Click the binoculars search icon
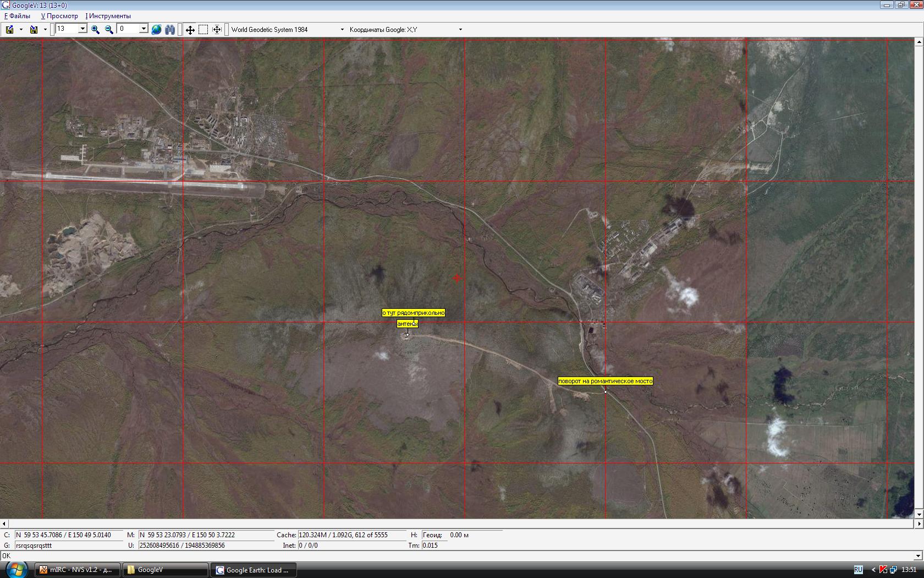The width and height of the screenshot is (924, 578). [170, 30]
